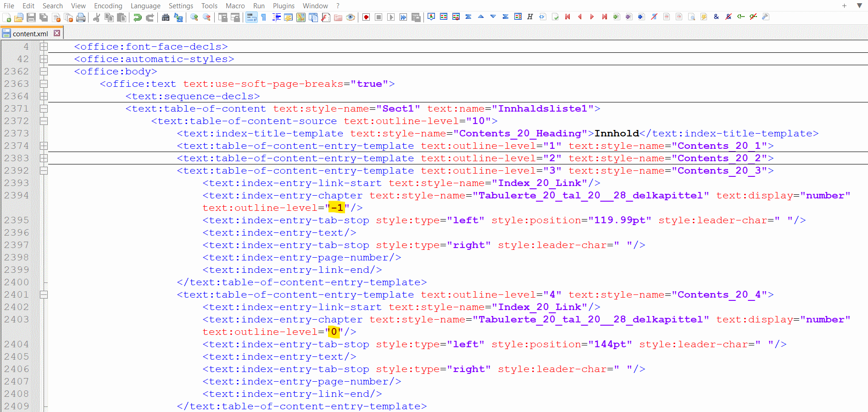Click the "119.99pt" position value
The image size is (868, 412).
620,220
